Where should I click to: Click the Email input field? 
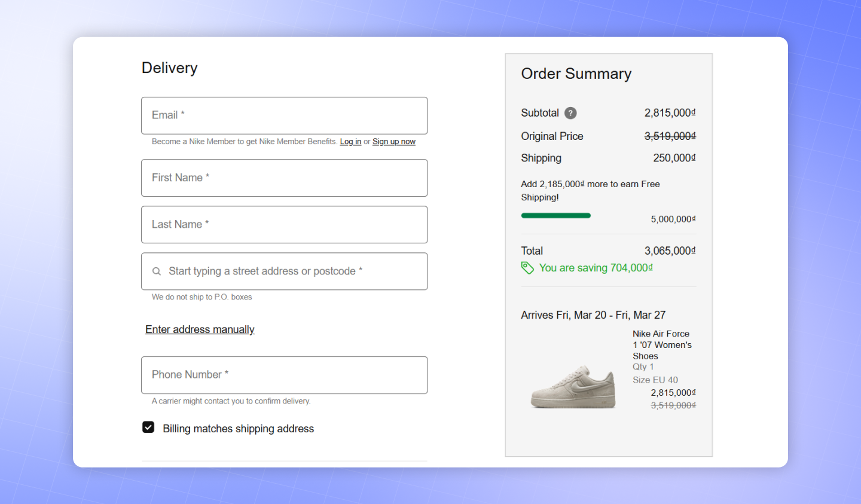coord(284,115)
